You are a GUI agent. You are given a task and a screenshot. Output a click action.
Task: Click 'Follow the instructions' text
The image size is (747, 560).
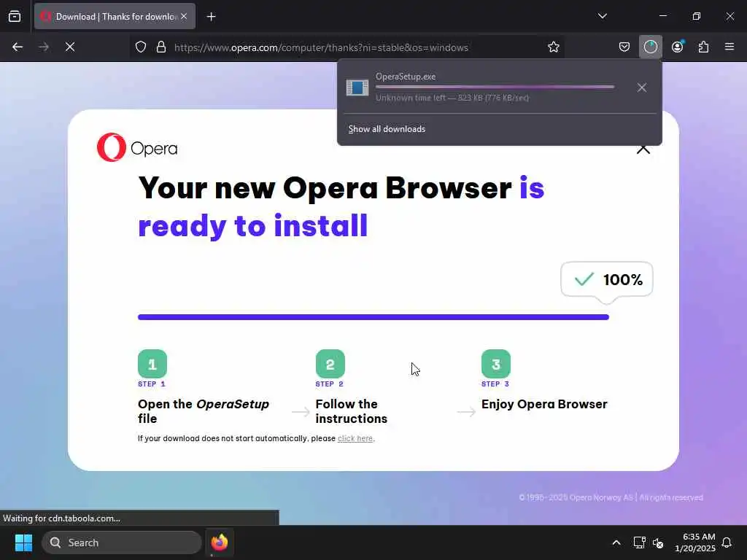[352, 411]
